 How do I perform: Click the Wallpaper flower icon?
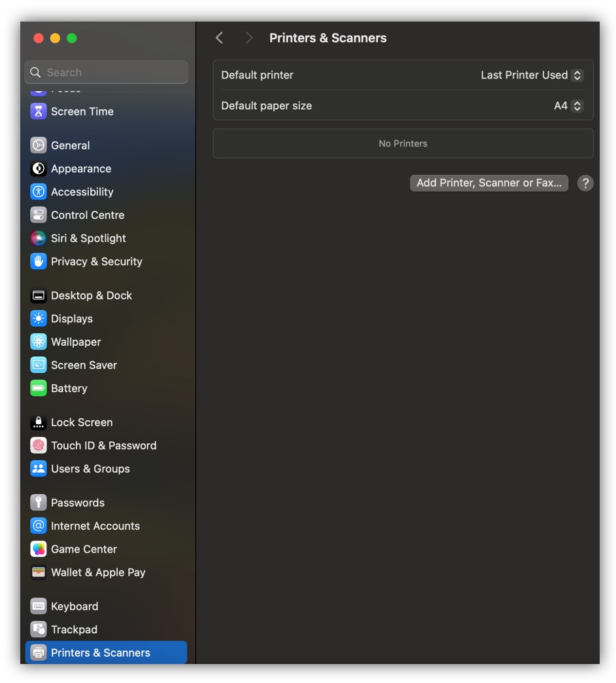click(39, 342)
